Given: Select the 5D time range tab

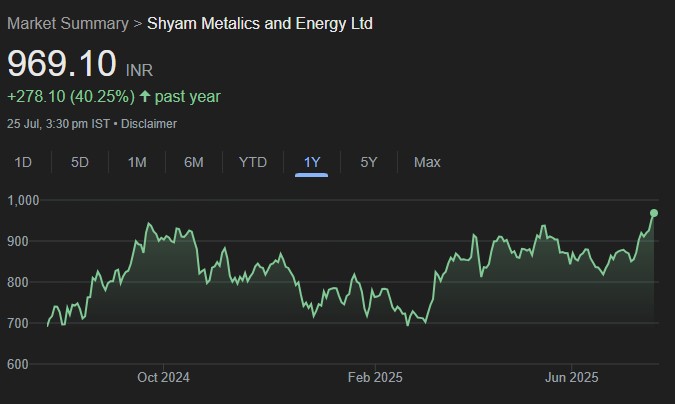Looking at the screenshot, I should point(80,162).
